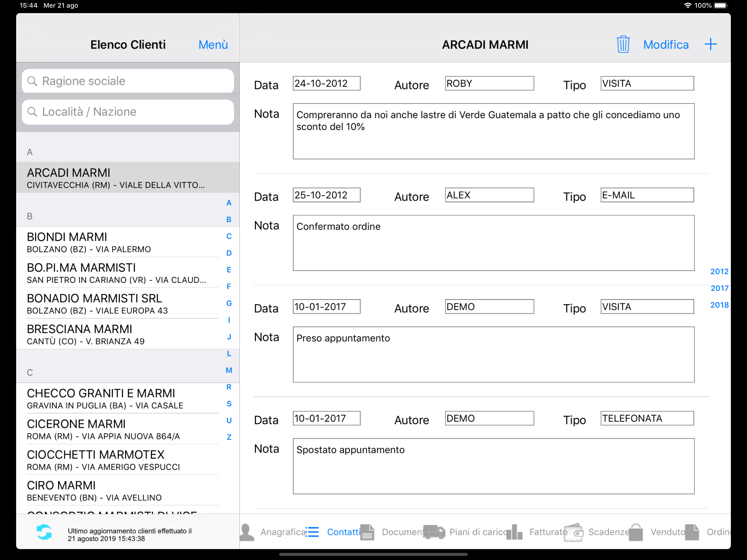Jump to letter S in client index
The width and height of the screenshot is (747, 560).
pyautogui.click(x=229, y=404)
